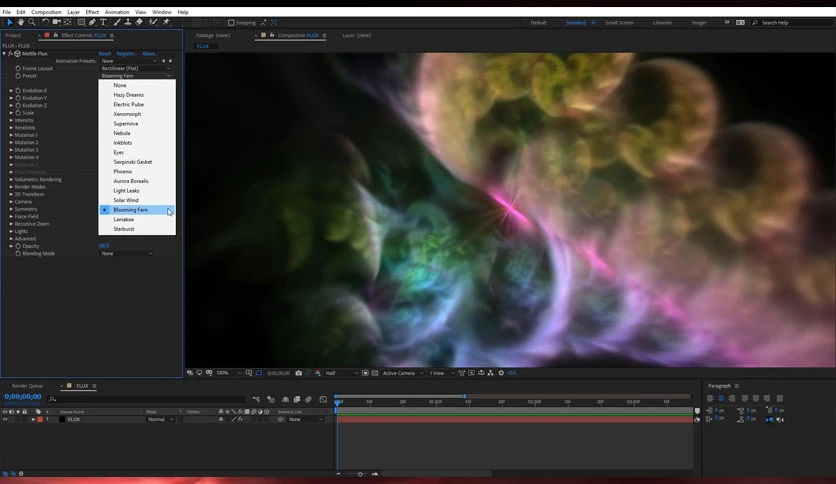Screen dimensions: 836x484
Task: Expand the Render Modes group
Action: (11, 187)
